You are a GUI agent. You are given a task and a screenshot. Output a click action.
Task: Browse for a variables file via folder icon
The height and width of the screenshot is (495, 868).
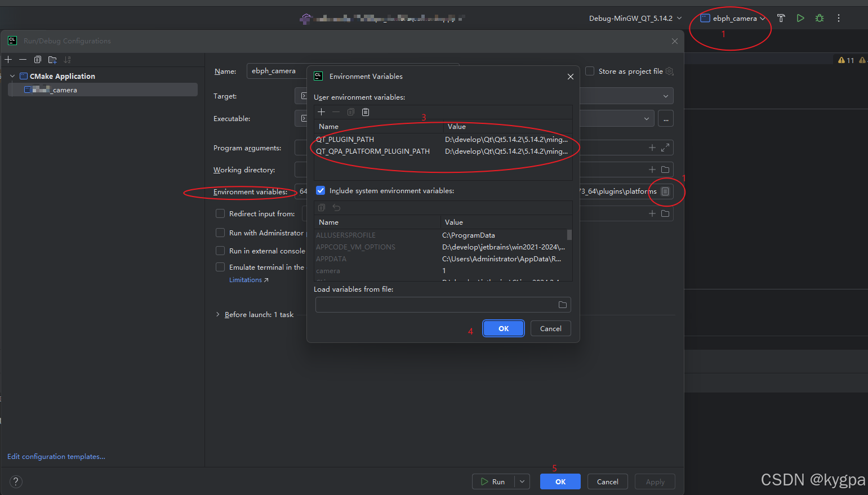[562, 304]
